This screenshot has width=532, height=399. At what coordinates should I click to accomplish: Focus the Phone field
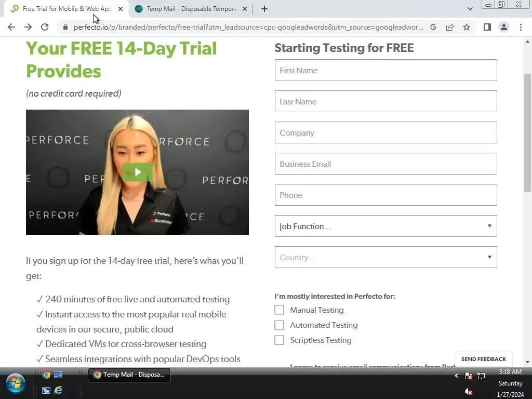pyautogui.click(x=386, y=195)
